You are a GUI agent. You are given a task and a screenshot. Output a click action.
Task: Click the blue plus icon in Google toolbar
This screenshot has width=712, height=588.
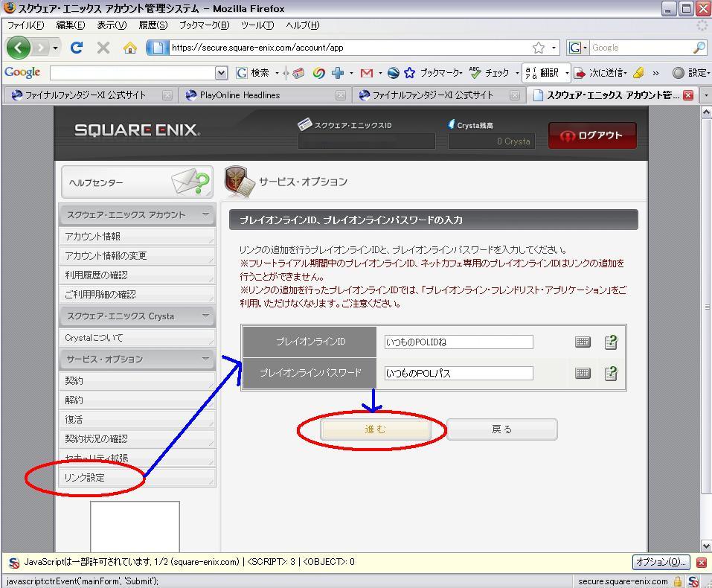point(337,73)
